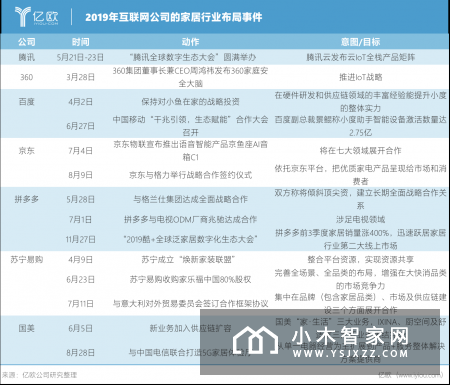Click 与格兰仕集团达成全面战略合作 cell
Screen dimensions: 450x385
190,199
